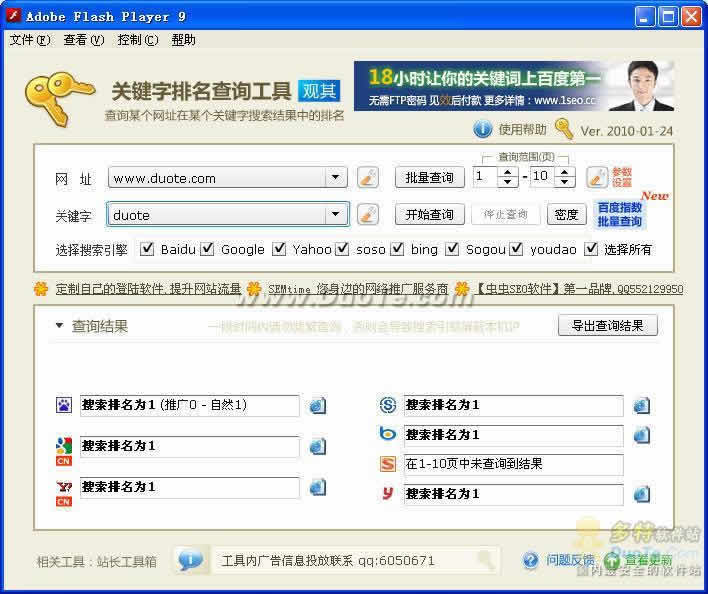Click the soso icon in results
Screen dimensions: 708x594
[x=387, y=405]
